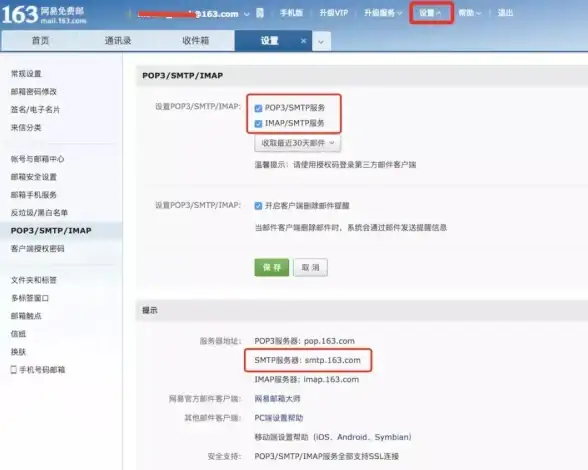Viewport: 588px width, 470px height.
Task: Open 客户端授权密码 in sidebar
Action: 38,249
